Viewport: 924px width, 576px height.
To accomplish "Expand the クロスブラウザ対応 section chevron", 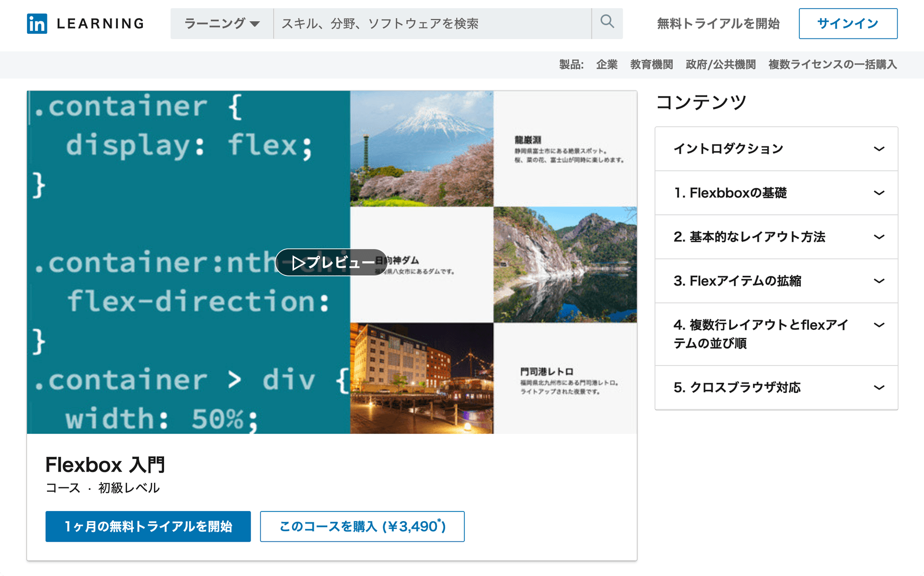I will 879,388.
